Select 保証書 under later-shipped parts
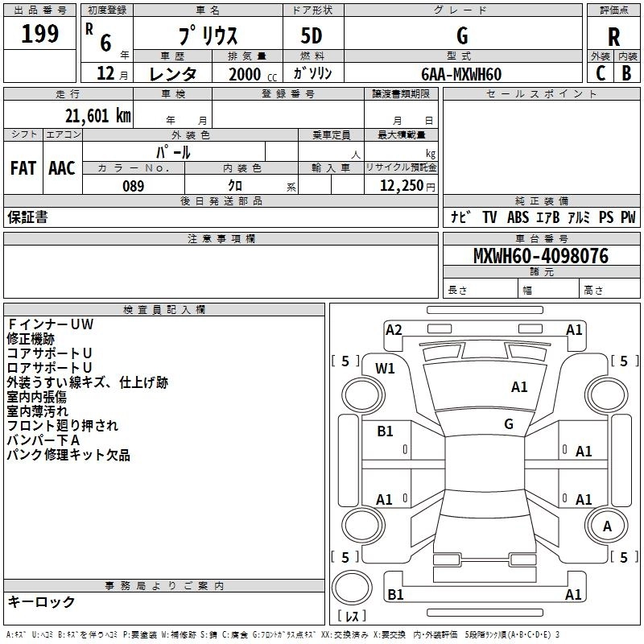Screen dimensions: 644x644 point(27,217)
